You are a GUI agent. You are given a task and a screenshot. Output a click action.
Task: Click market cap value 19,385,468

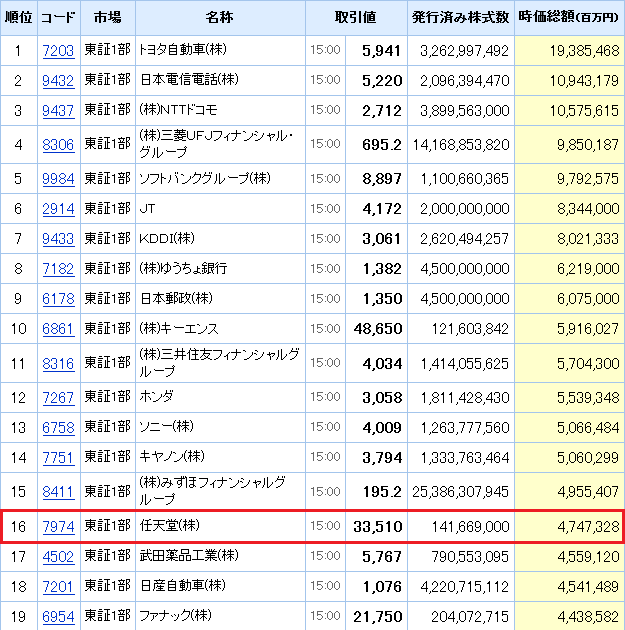584,51
